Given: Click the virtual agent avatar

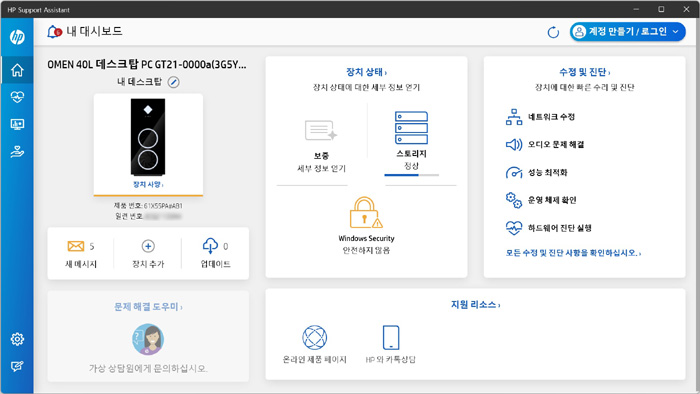Looking at the screenshot, I should (148, 339).
